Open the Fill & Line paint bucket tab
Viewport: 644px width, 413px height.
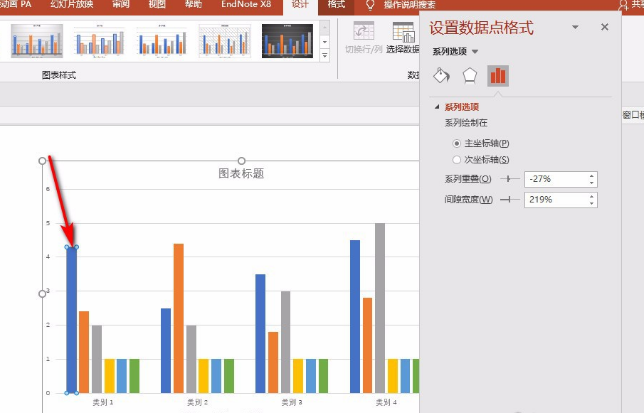coord(442,76)
